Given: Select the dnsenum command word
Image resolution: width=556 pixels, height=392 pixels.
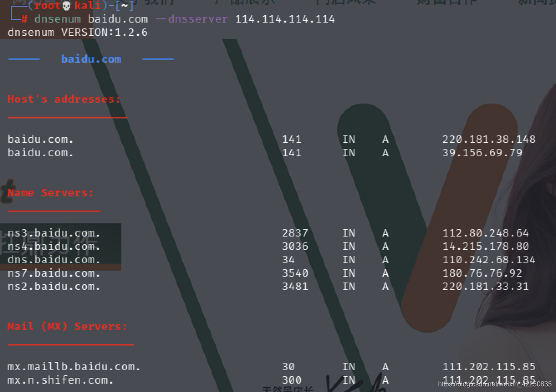Looking at the screenshot, I should (58, 19).
